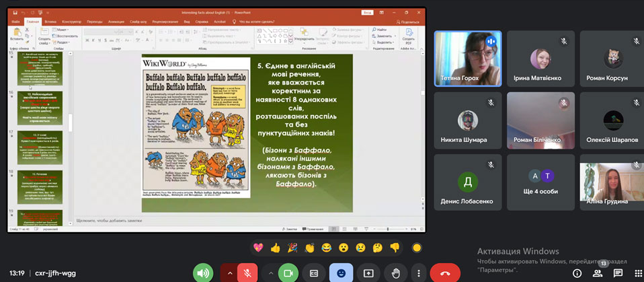Switch to the Переходы ribbon tab

pos(95,22)
